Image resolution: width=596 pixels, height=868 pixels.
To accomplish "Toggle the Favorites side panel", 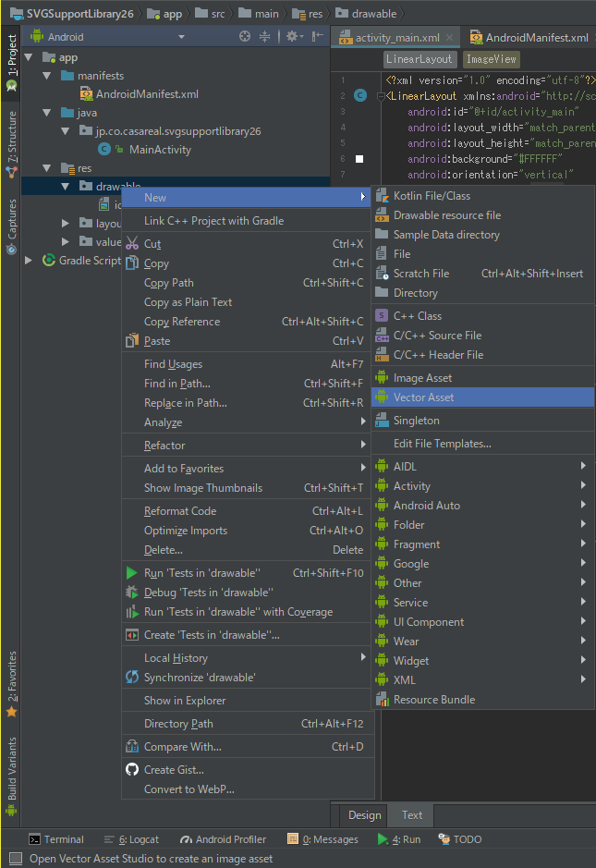I will pos(12,675).
